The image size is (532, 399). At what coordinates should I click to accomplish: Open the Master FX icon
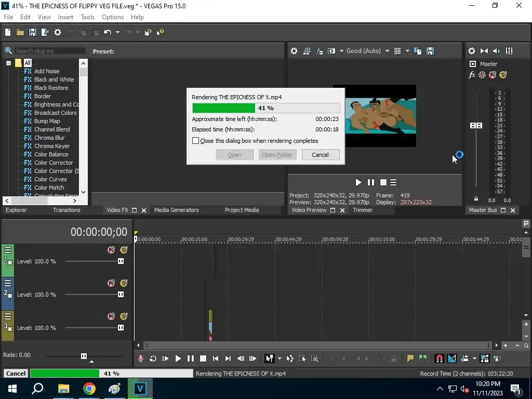click(472, 75)
